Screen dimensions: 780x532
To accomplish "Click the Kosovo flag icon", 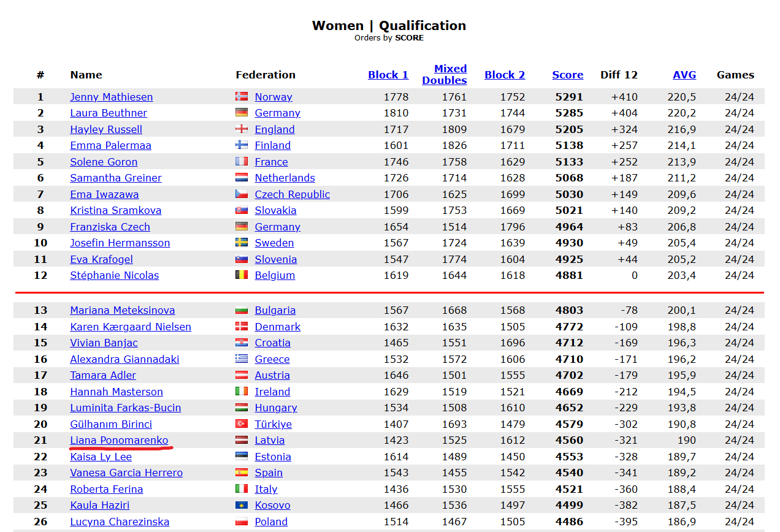I will point(242,505).
